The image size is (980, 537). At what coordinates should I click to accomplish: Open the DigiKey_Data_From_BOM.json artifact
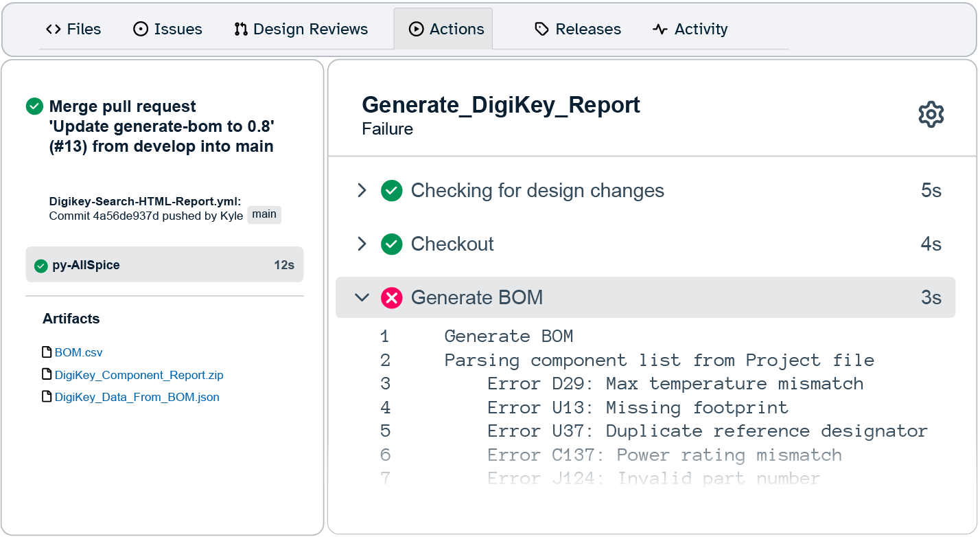tap(136, 396)
